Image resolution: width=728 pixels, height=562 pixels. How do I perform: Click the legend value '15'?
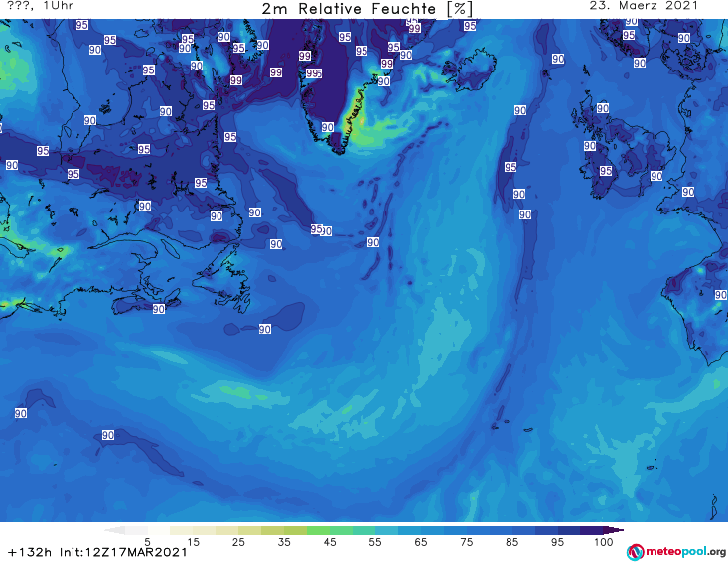(193, 542)
